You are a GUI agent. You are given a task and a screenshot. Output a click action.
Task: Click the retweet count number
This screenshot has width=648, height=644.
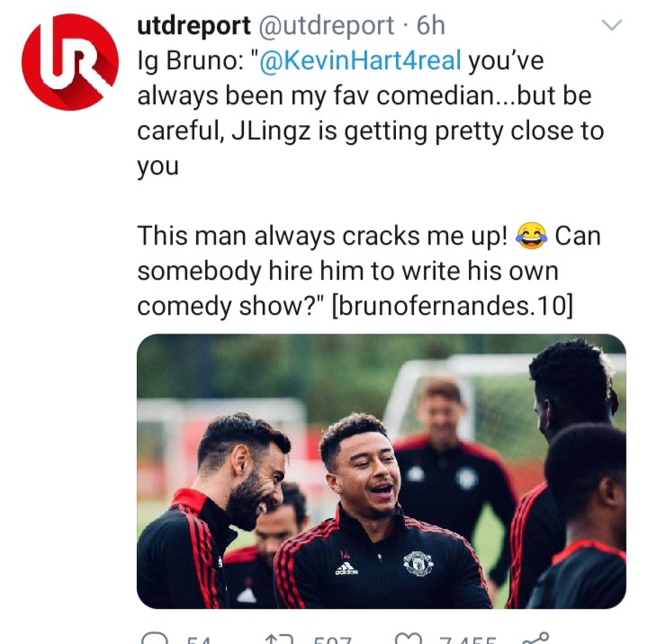click(x=332, y=640)
